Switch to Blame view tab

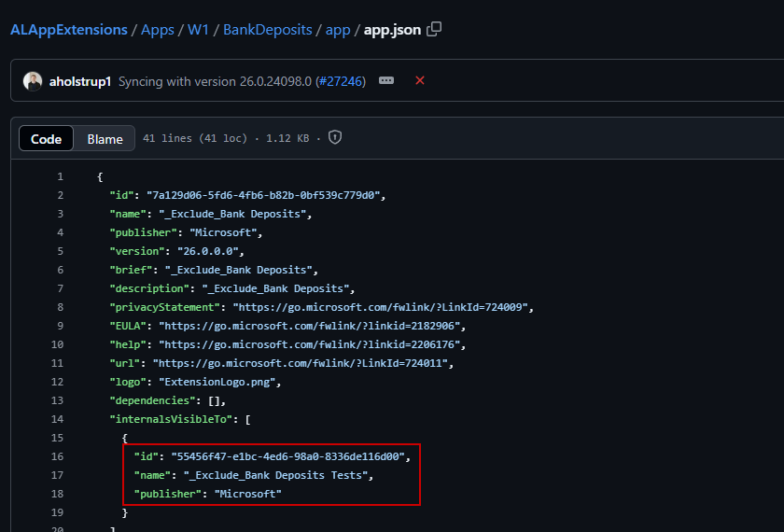click(105, 138)
